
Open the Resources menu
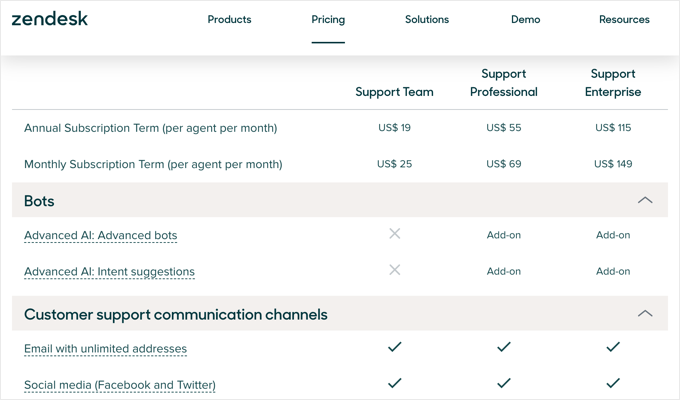tap(624, 20)
